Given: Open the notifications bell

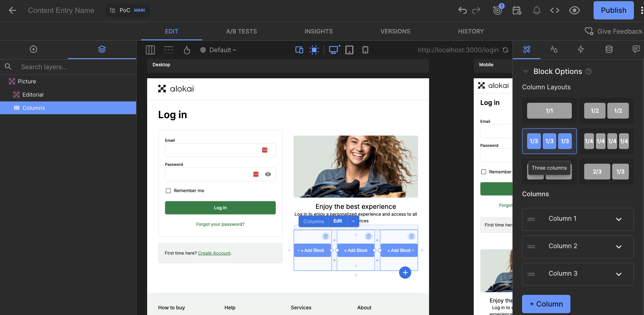Looking at the screenshot, I should coord(537,10).
